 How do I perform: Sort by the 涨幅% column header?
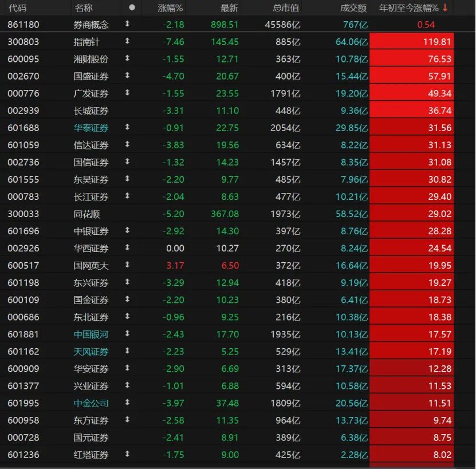170,8
